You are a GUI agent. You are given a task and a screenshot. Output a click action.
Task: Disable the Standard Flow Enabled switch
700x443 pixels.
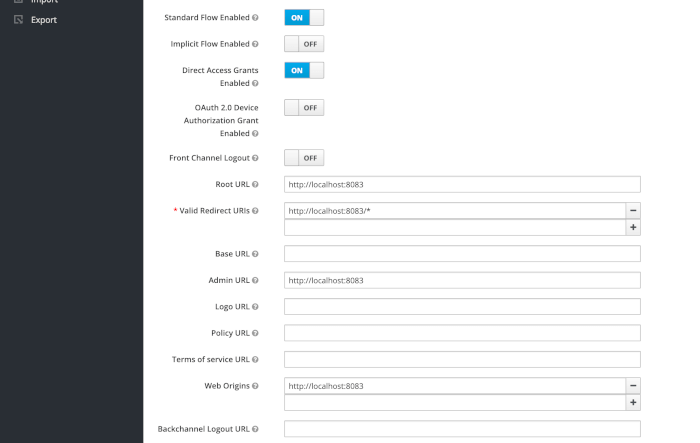304,17
